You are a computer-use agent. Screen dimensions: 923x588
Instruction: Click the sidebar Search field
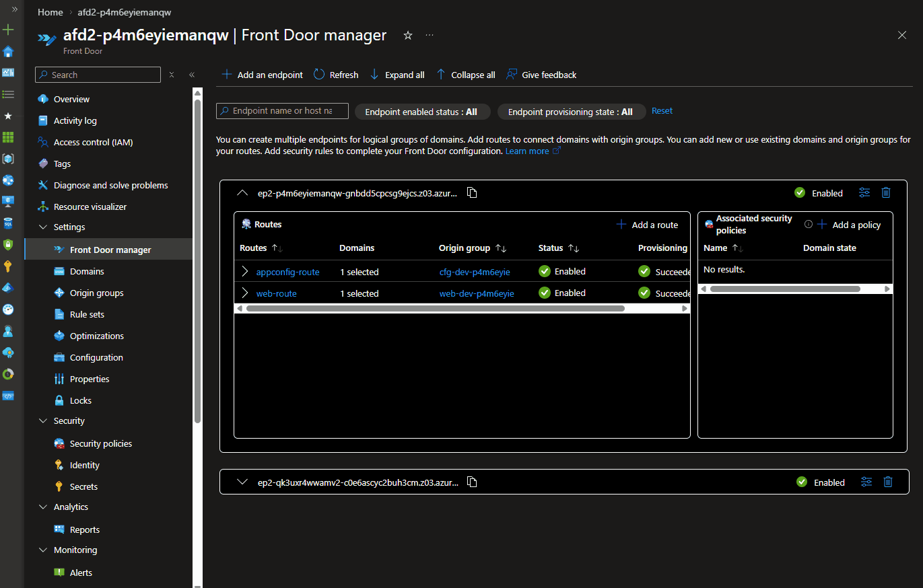(x=97, y=74)
